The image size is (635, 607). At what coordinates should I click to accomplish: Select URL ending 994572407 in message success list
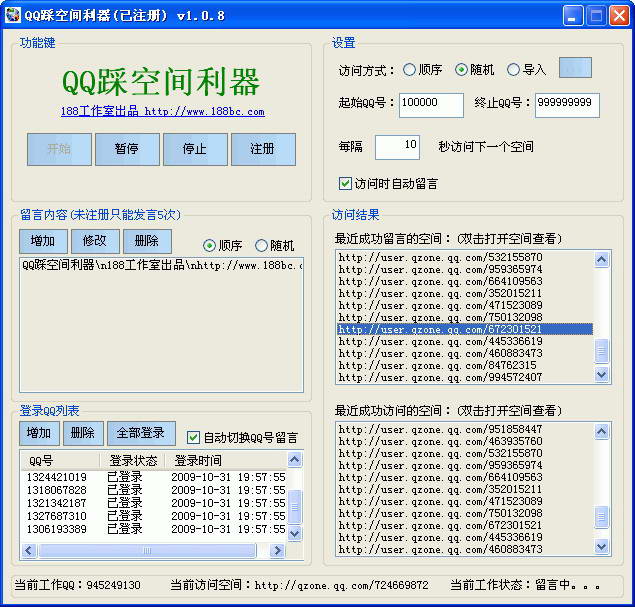(x=465, y=377)
